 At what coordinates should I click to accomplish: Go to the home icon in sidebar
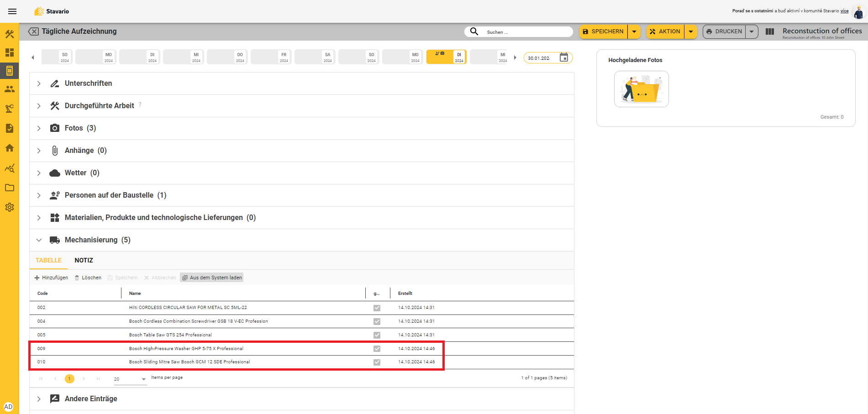pos(10,148)
